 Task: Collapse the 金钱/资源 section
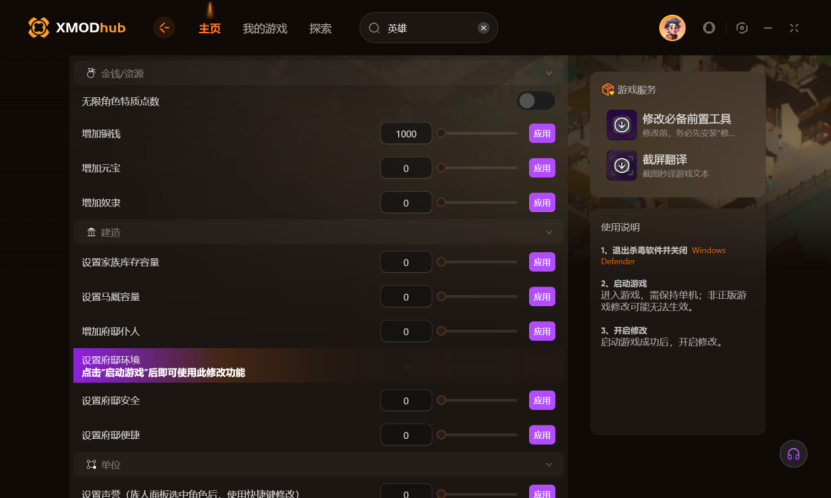[x=549, y=73]
